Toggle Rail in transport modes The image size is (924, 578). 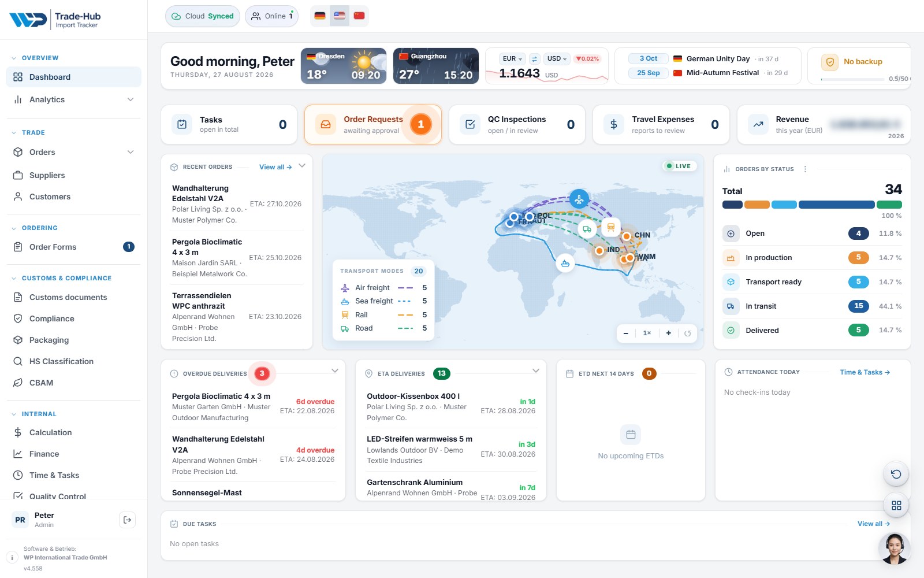[384, 315]
